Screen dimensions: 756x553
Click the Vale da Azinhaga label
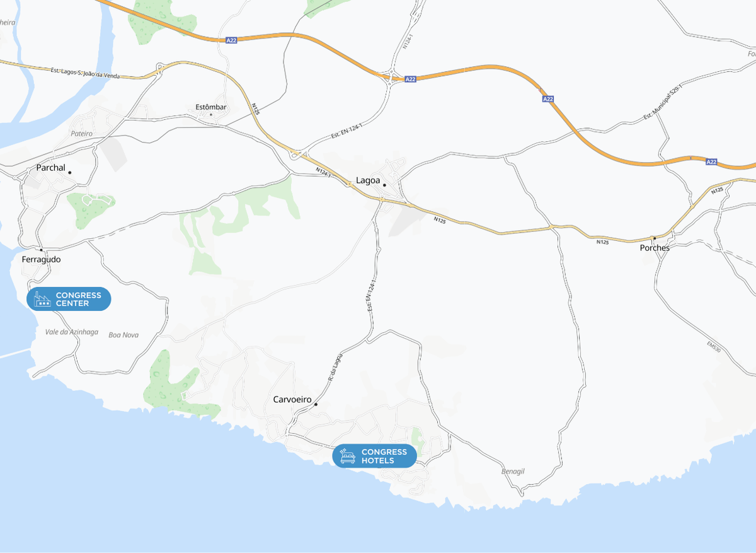tap(72, 332)
